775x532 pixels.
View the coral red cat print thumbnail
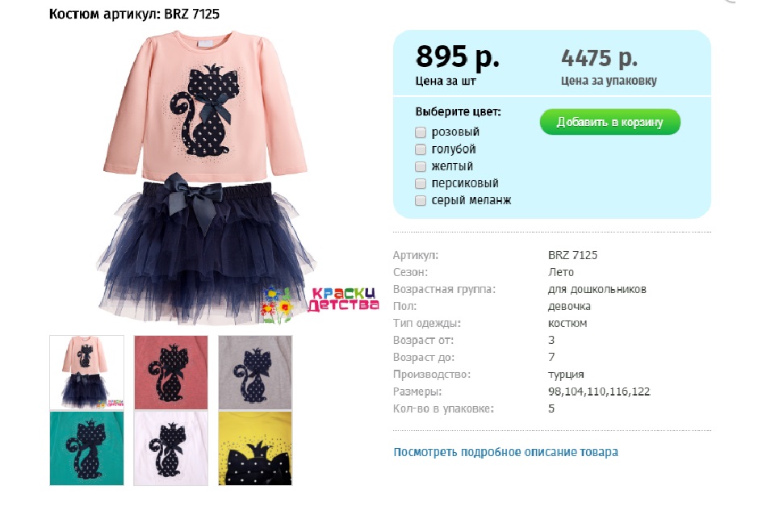point(171,373)
